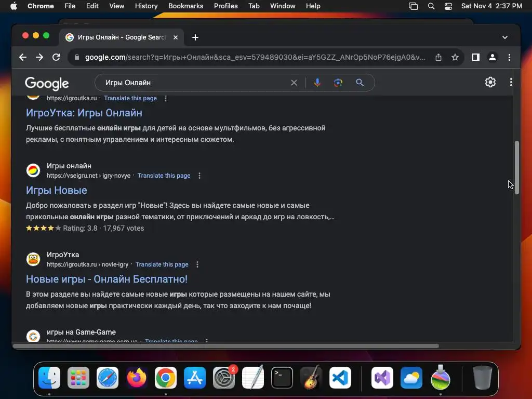The image size is (532, 399).
Task: Click the horizontal scrollbar at bottom
Action: coord(226,346)
